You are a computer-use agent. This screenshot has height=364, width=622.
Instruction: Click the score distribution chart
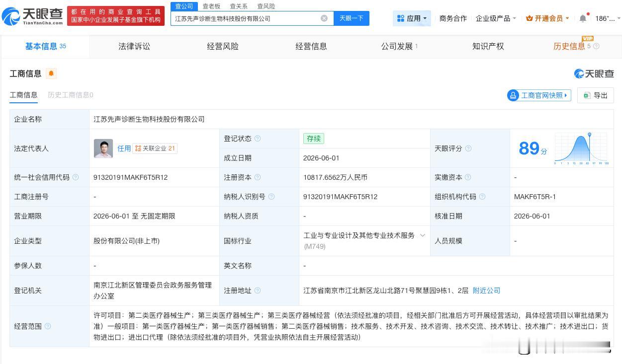point(581,149)
